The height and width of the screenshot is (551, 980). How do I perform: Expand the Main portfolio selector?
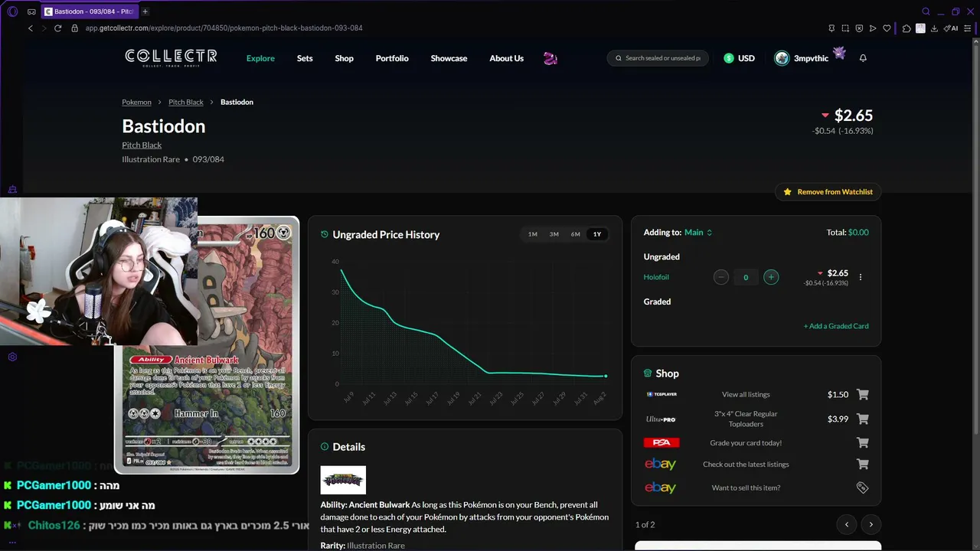pyautogui.click(x=698, y=233)
